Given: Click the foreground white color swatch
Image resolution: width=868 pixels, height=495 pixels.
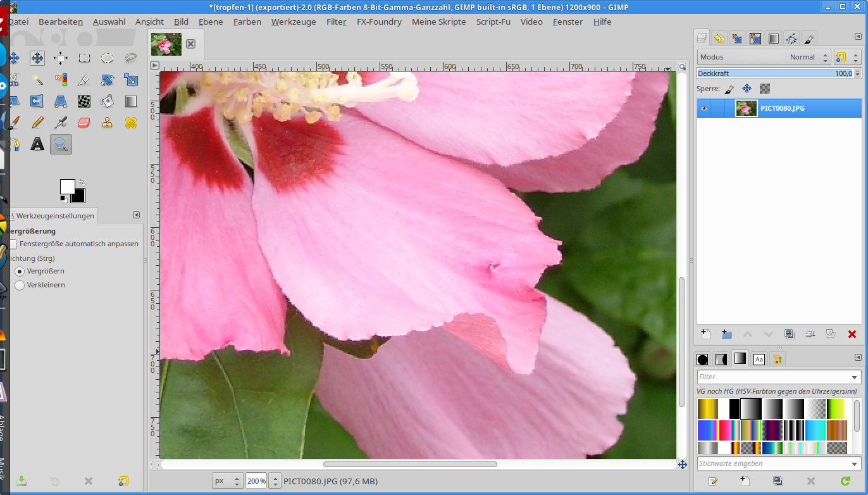Looking at the screenshot, I should pos(66,185).
